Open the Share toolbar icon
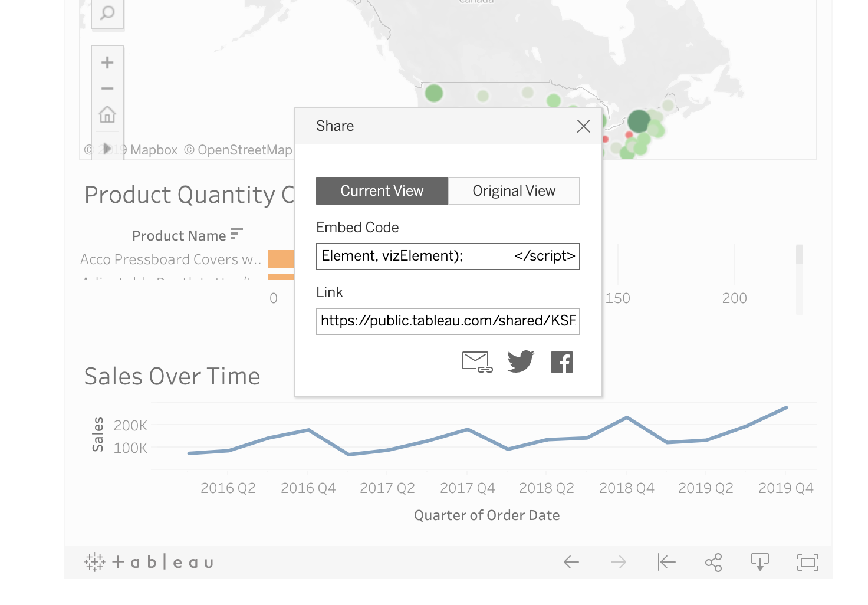The width and height of the screenshot is (868, 605). (x=714, y=563)
